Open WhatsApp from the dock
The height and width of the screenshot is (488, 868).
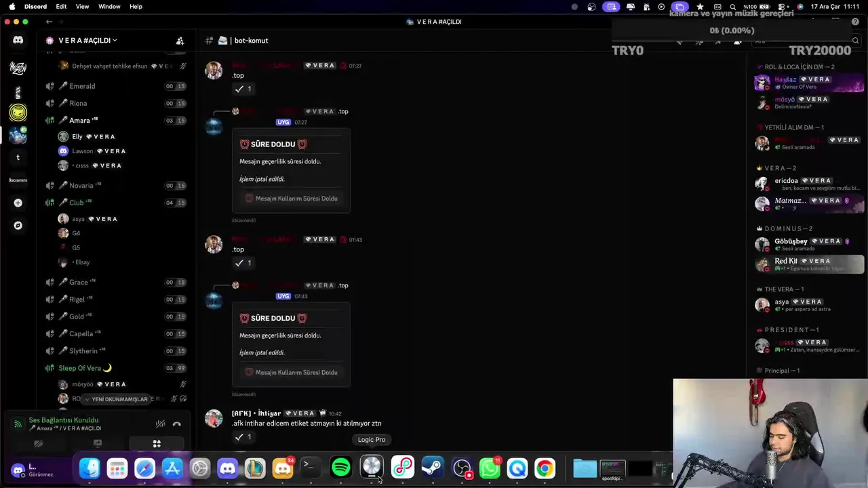(x=490, y=468)
